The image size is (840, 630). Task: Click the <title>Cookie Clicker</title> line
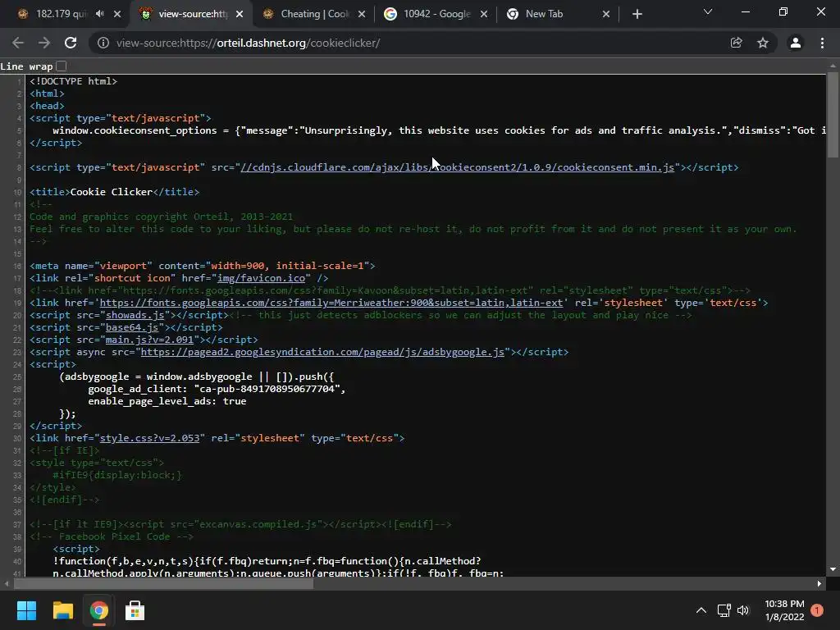point(114,192)
